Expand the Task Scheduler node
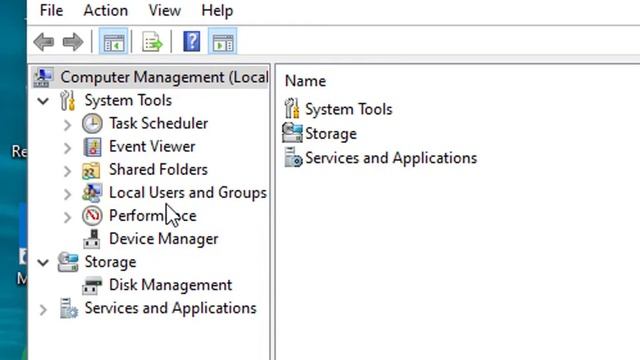The height and width of the screenshot is (360, 640). 68,124
